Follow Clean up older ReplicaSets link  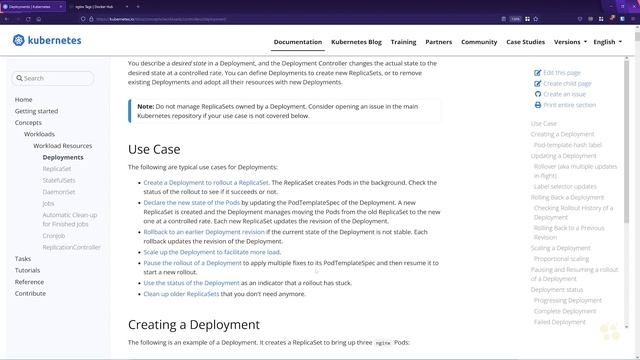(181, 293)
